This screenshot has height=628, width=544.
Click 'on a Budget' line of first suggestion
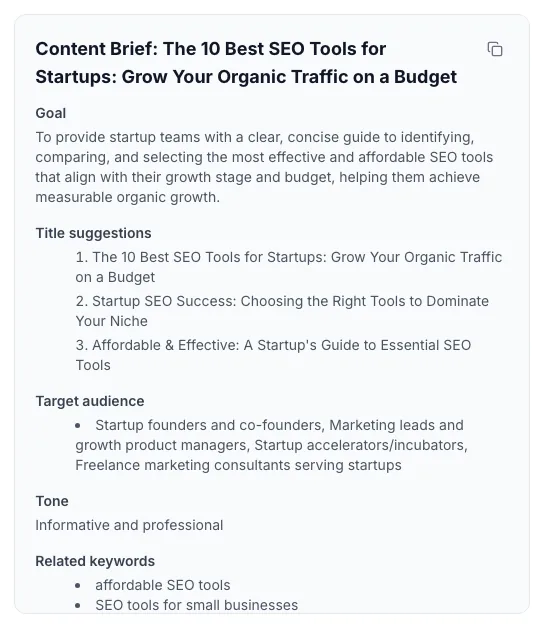click(115, 277)
